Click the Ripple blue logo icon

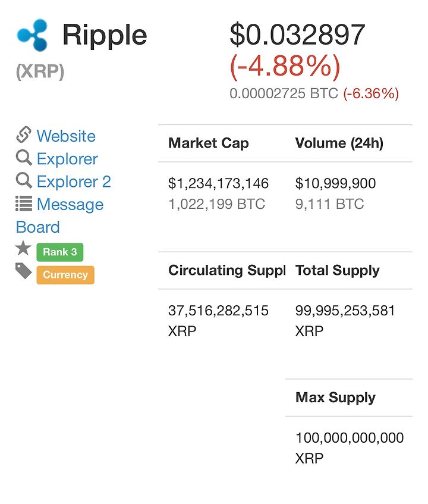[x=33, y=35]
